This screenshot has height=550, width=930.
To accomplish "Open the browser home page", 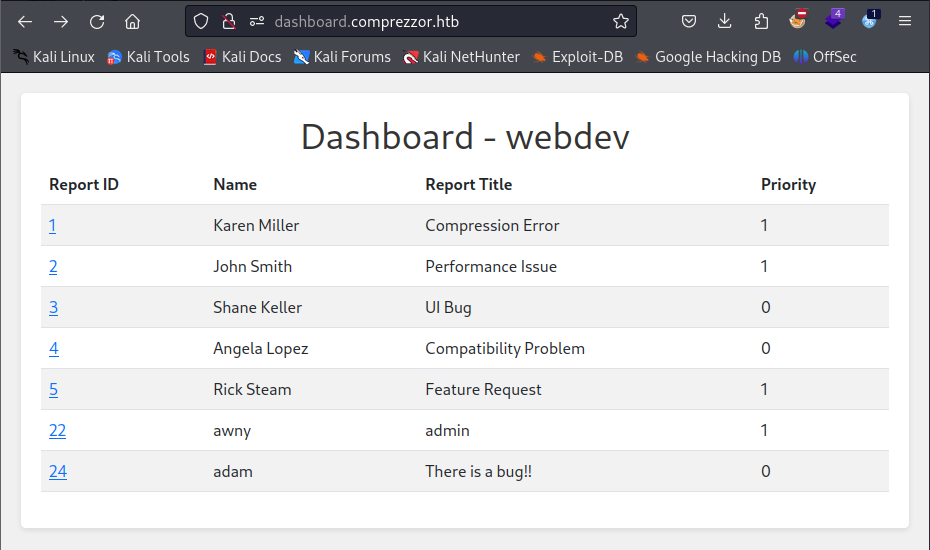I will pyautogui.click(x=132, y=22).
